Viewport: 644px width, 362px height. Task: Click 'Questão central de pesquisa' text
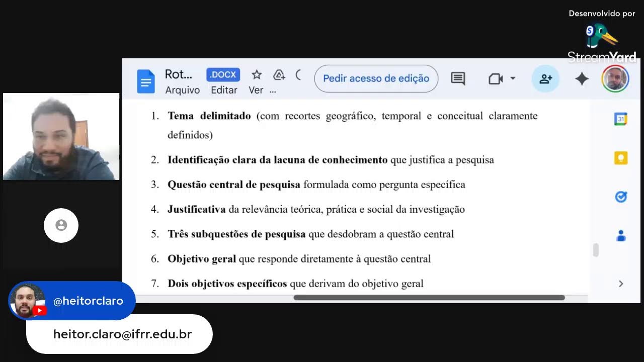tap(234, 185)
